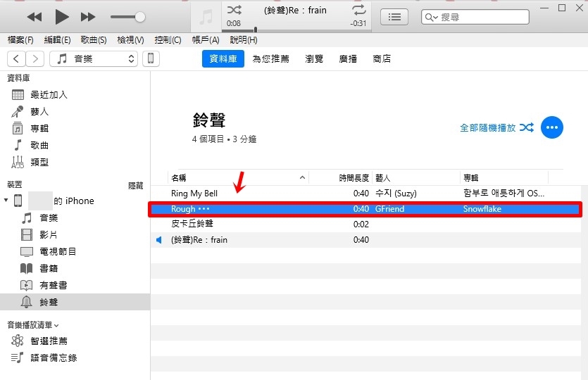Adjust the volume slider knob
This screenshot has width=588, height=380.
point(140,17)
